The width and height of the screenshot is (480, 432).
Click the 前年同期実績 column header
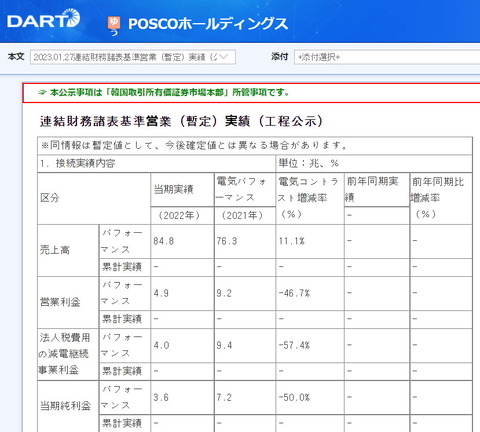377,189
